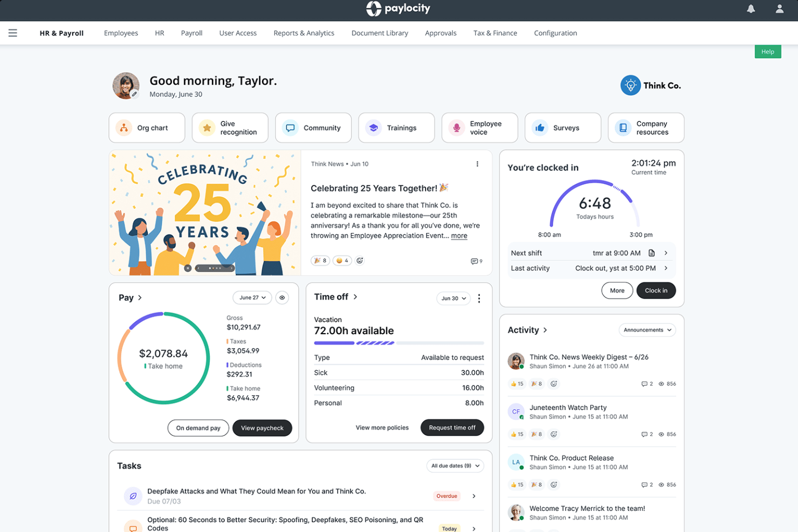Image resolution: width=798 pixels, height=532 pixels.
Task: Open Give recognition star shortcut
Action: point(230,128)
